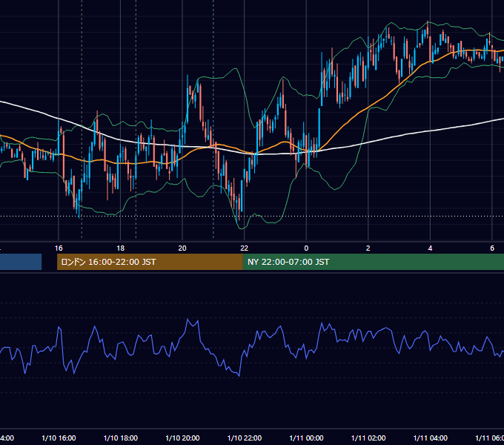This screenshot has height=445, width=504.
Task: Click the ロンドン 16:00-22:00 JST session bar
Action: pyautogui.click(x=150, y=262)
